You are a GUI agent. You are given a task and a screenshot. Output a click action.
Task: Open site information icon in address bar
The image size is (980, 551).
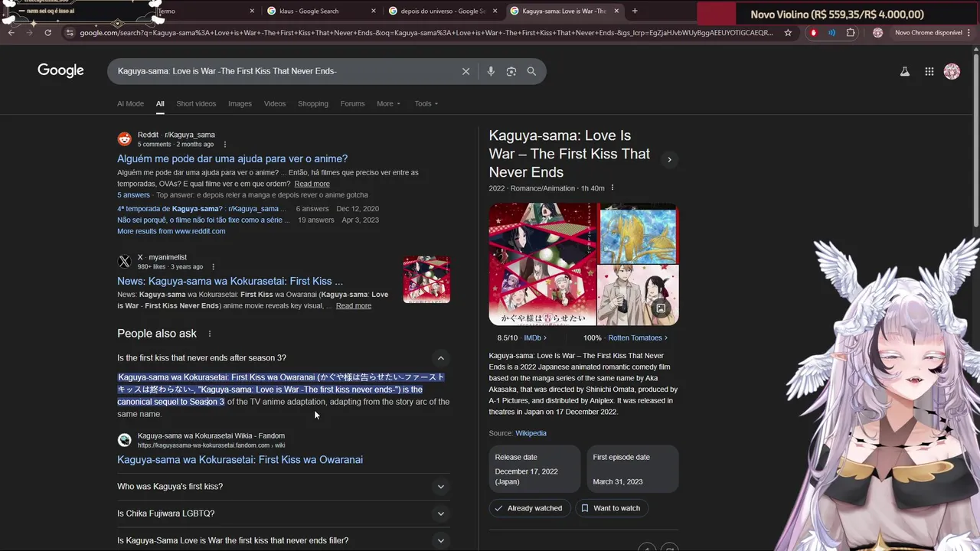pyautogui.click(x=70, y=33)
